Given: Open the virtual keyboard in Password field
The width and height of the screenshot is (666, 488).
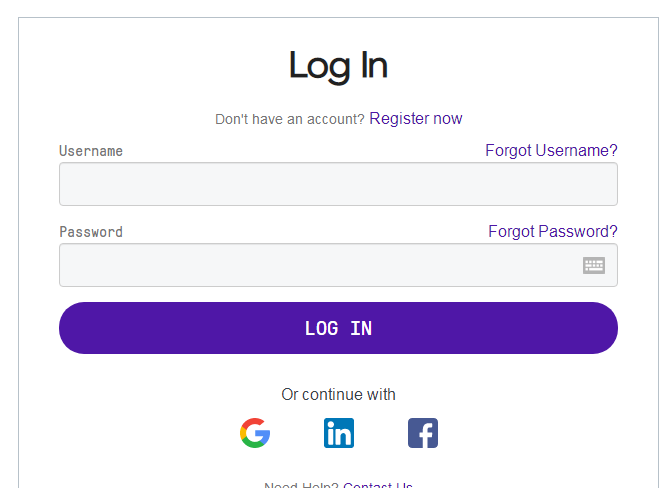Looking at the screenshot, I should tap(594, 265).
